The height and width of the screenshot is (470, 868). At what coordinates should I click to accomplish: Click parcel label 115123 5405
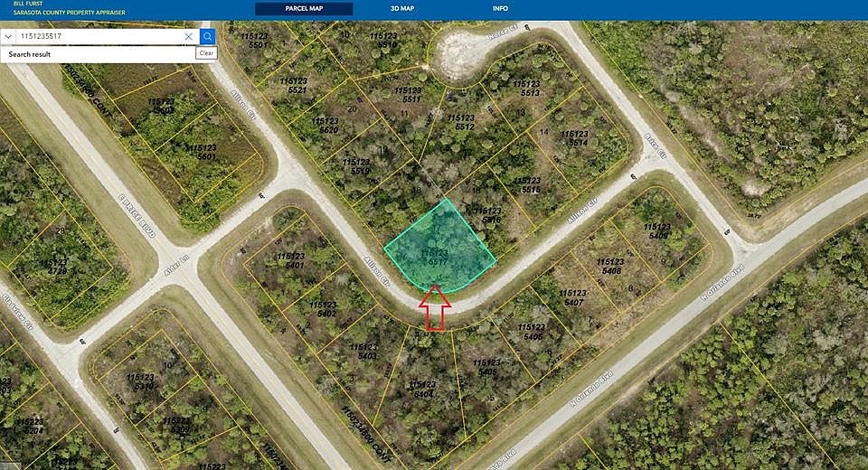487,368
